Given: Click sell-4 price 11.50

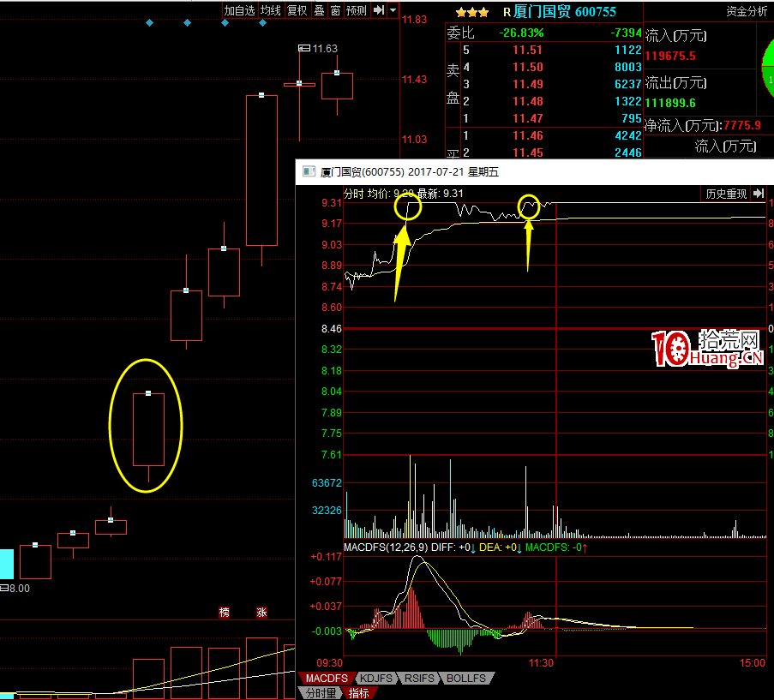Looking at the screenshot, I should coord(527,67).
